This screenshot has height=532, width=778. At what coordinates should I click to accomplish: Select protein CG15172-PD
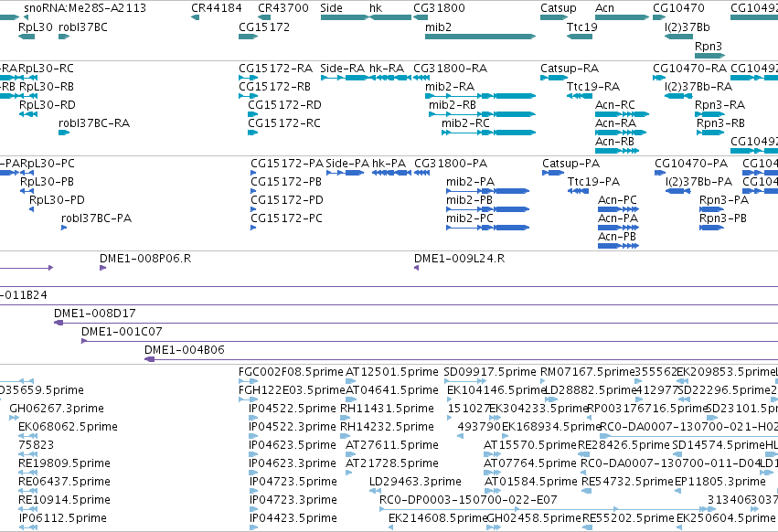(x=287, y=200)
